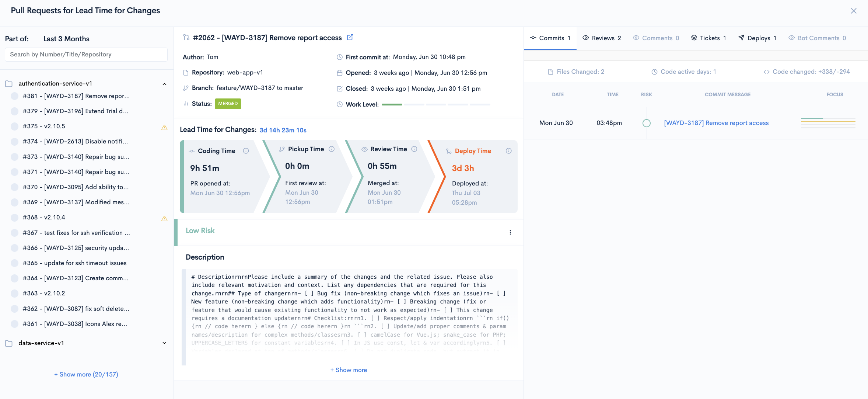Click the Code changed brackets icon

point(766,72)
